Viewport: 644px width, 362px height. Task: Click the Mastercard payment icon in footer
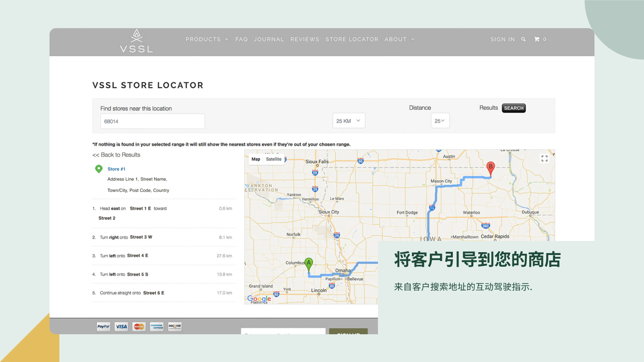[139, 327]
